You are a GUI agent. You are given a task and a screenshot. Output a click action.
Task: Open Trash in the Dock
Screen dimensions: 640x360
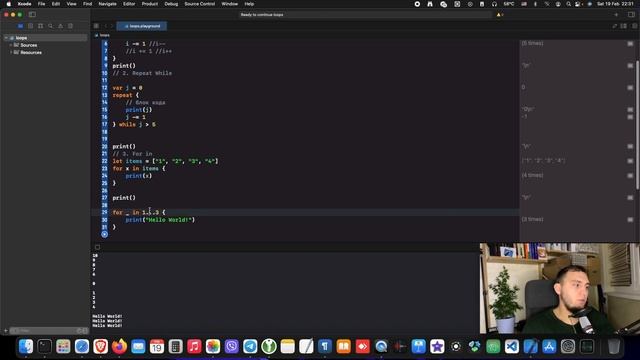[613, 347]
